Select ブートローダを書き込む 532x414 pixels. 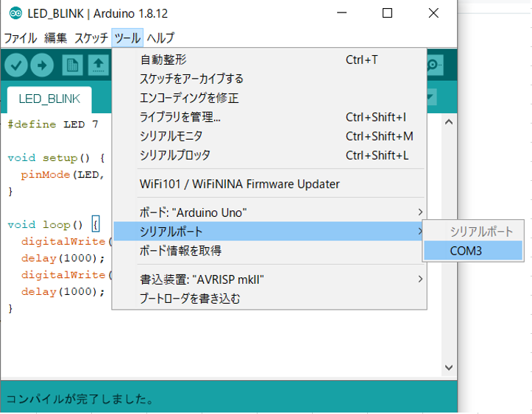coord(270,299)
